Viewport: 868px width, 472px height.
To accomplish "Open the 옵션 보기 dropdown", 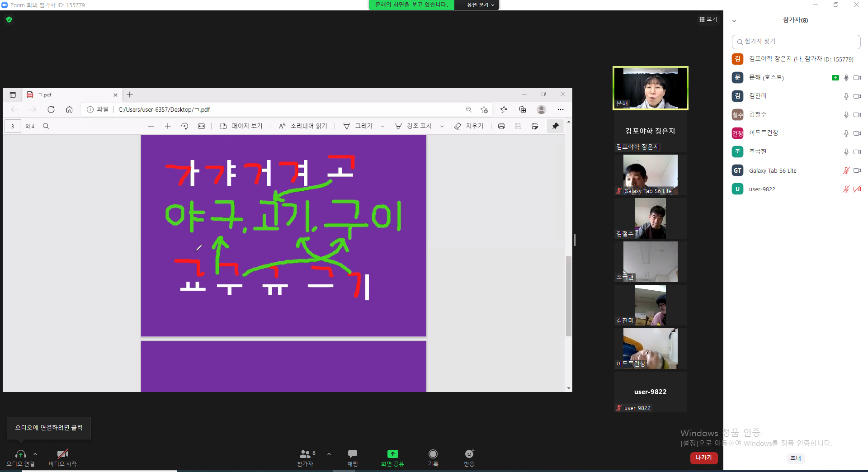I will pyautogui.click(x=480, y=5).
